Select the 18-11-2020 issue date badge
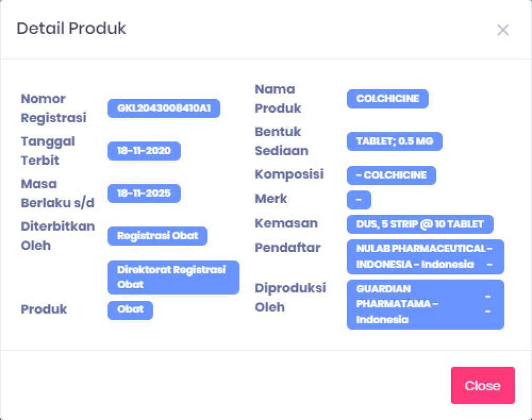The height and width of the screenshot is (420, 532). (144, 151)
